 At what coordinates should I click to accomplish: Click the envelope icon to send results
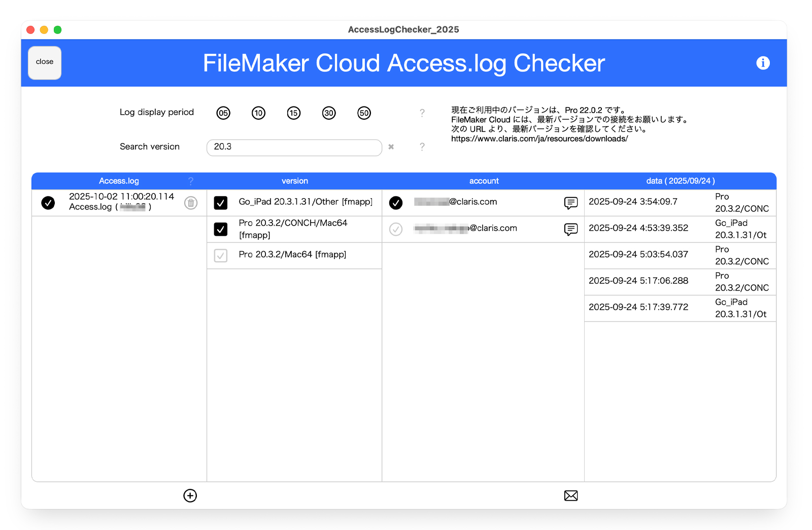tap(570, 496)
